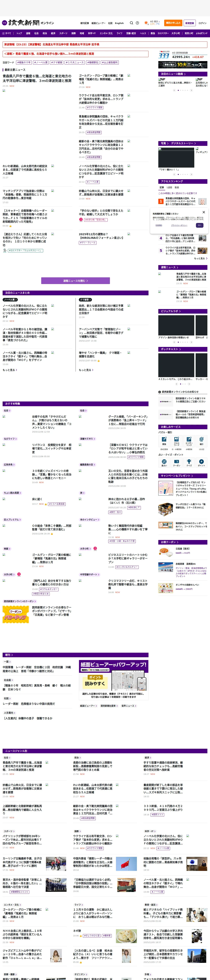Open the red-bordered 津波情報 alert bar

coord(105,45)
